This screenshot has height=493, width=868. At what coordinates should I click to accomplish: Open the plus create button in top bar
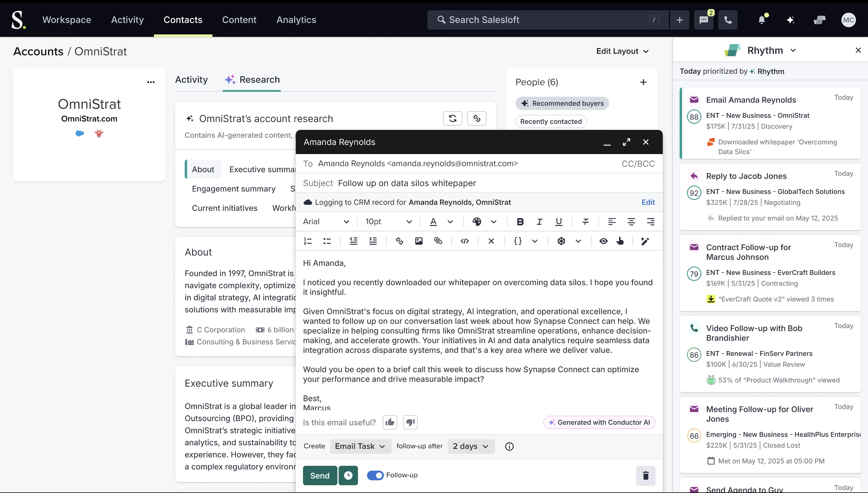coord(679,20)
